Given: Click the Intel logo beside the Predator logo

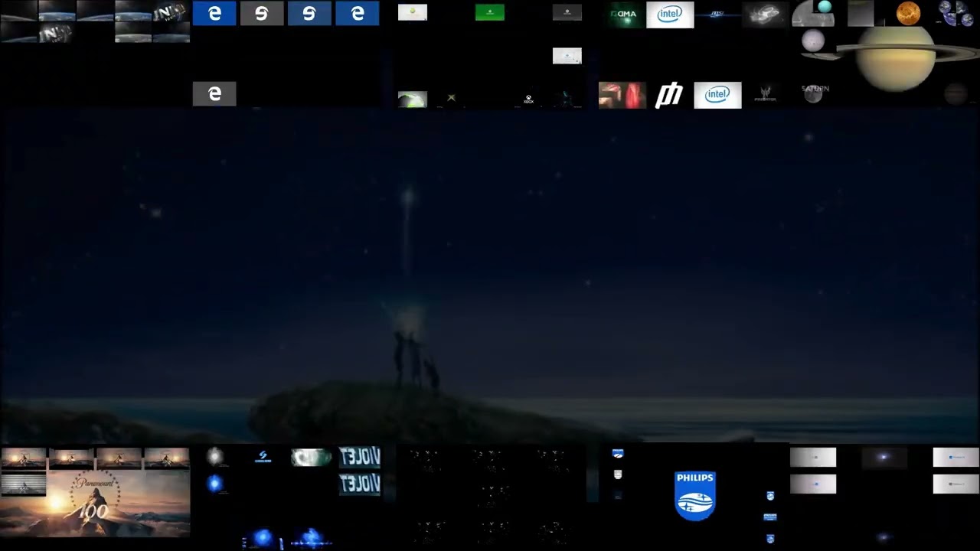Looking at the screenshot, I should [x=717, y=95].
